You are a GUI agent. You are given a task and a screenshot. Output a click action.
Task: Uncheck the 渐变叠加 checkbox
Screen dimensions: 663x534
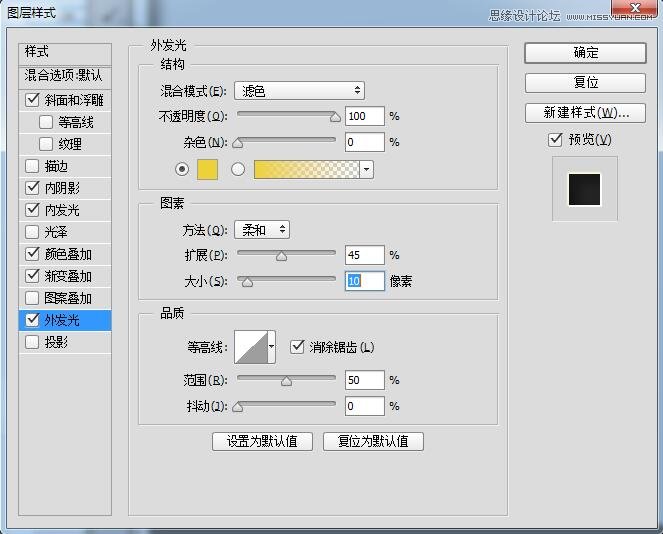point(32,276)
